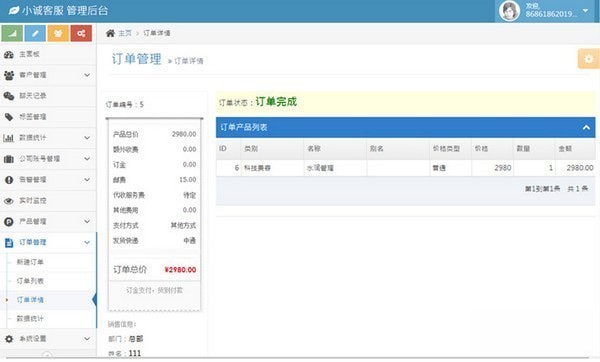
Task: Click the alert management exclamation icon
Action: [8, 180]
